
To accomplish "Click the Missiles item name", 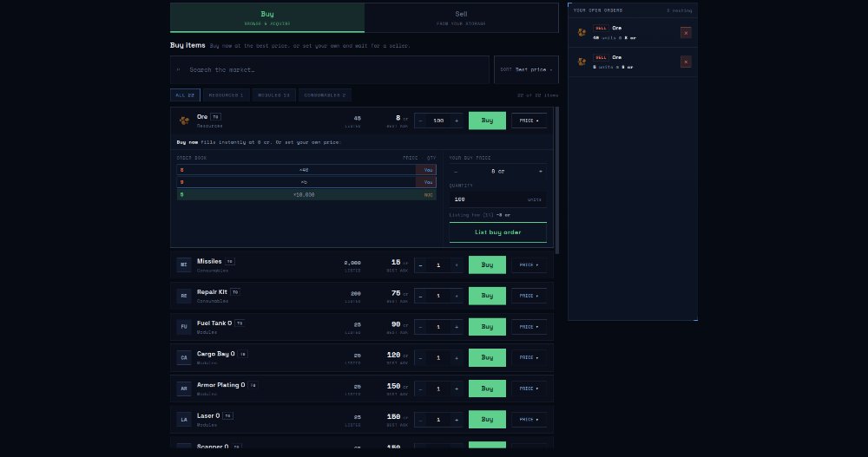I will tap(208, 262).
